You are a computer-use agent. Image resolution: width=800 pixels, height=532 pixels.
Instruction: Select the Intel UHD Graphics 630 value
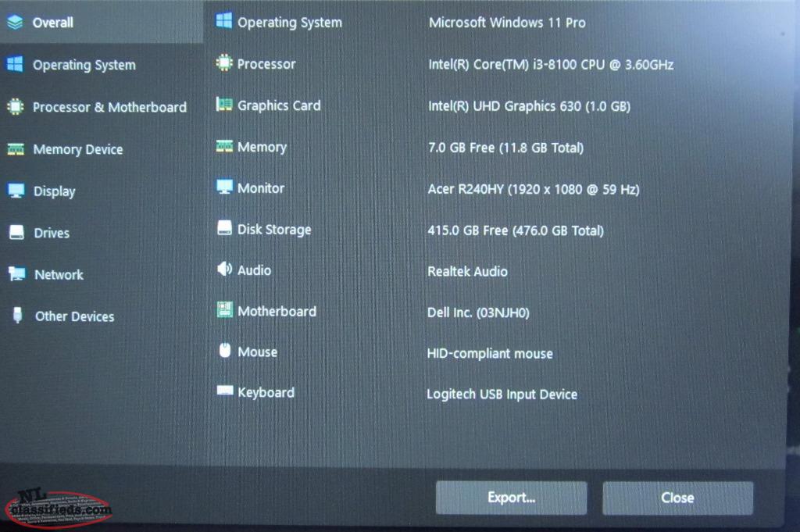point(529,106)
